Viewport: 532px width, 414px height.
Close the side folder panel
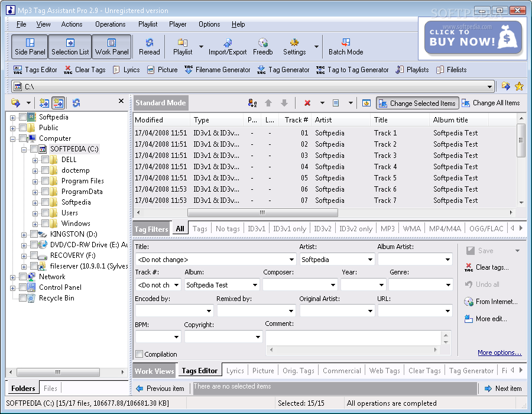point(121,101)
